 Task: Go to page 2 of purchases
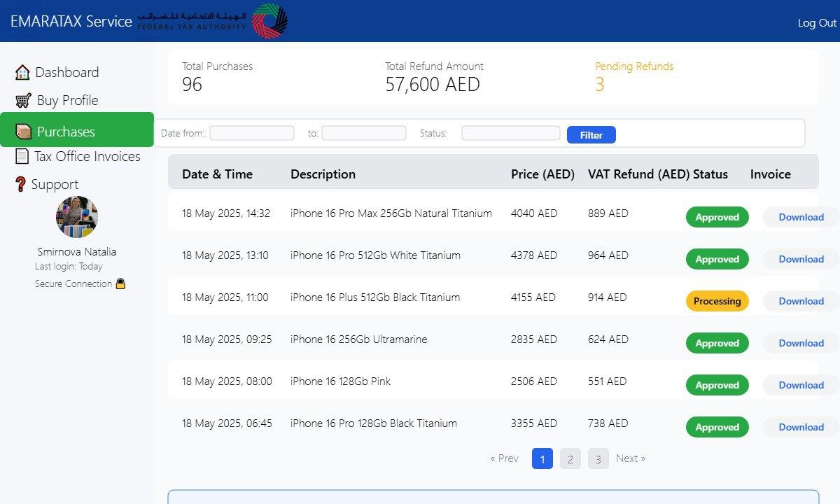[x=570, y=458]
